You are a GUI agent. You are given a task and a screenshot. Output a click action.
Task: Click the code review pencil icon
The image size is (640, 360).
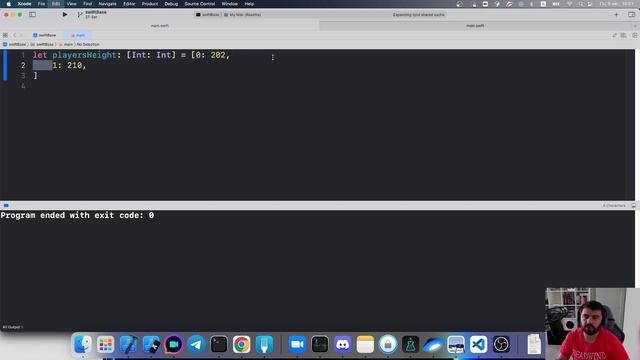614,36
